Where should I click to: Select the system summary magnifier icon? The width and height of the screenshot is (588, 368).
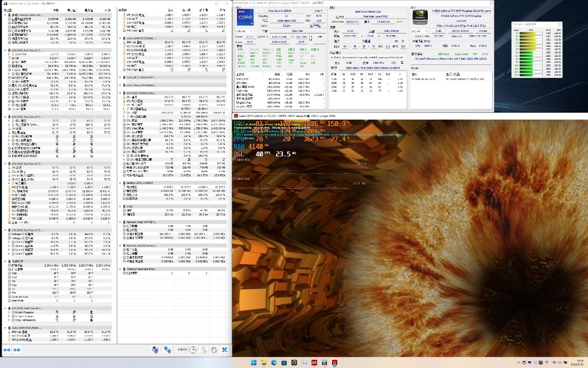(155, 350)
